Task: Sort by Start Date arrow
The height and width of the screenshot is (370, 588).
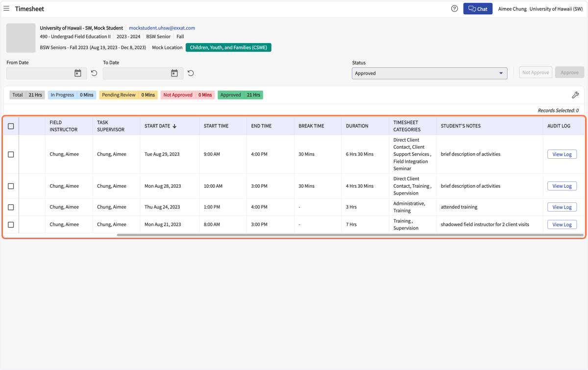Action: [174, 126]
